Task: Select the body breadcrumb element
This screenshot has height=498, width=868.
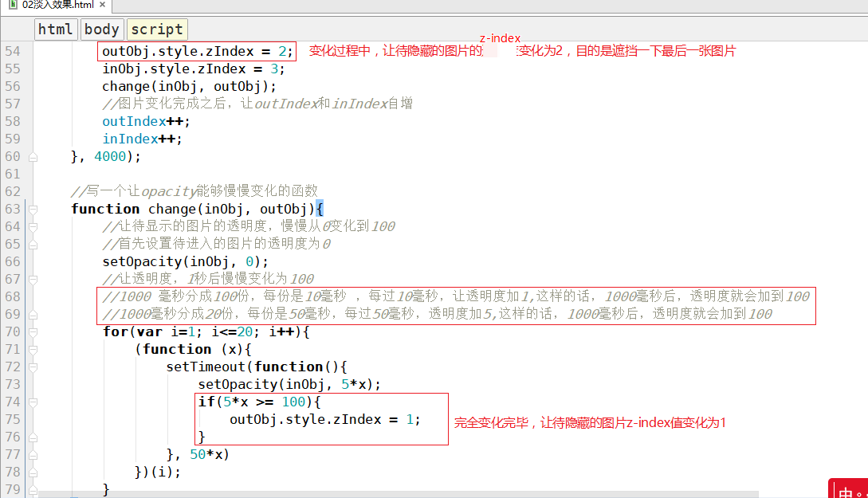Action: pyautogui.click(x=102, y=29)
